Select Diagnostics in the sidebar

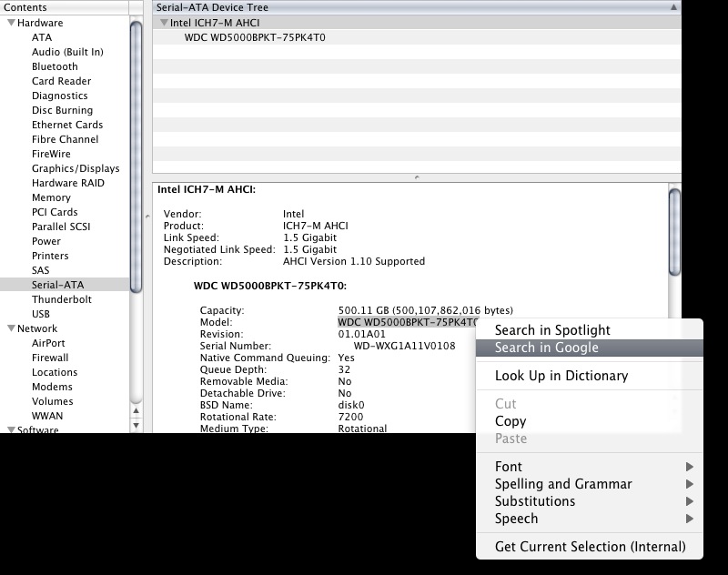click(59, 96)
